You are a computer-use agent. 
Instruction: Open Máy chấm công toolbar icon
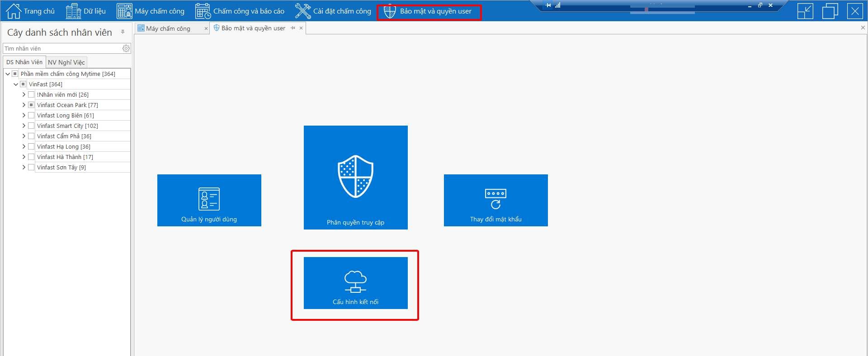[124, 11]
